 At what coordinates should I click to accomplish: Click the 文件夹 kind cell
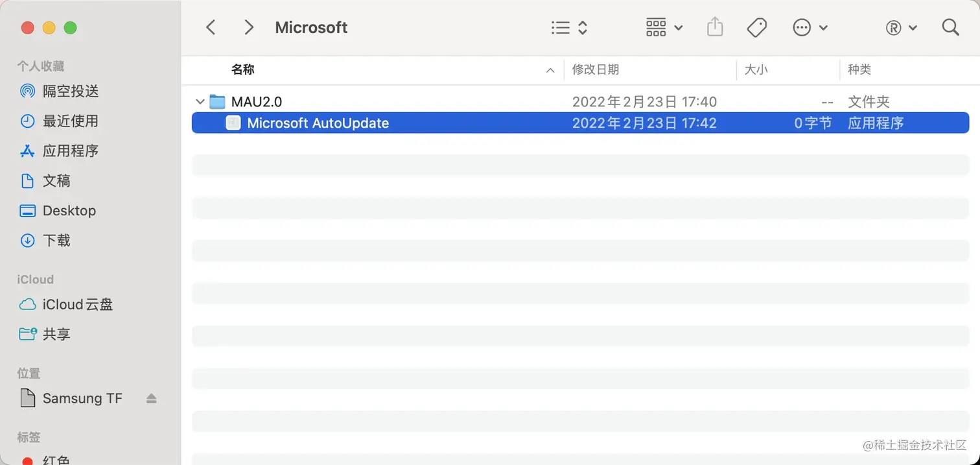(869, 102)
